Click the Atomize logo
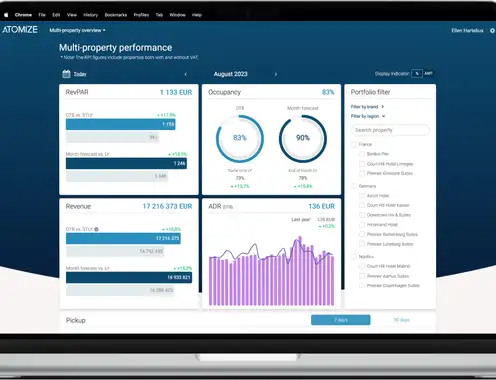 click(x=20, y=30)
